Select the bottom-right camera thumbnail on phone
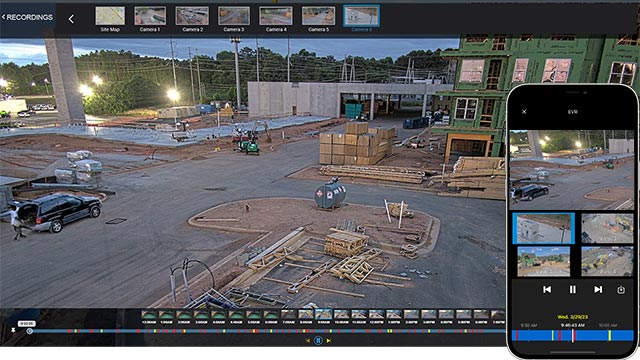This screenshot has height=360, width=640. pos(607,261)
